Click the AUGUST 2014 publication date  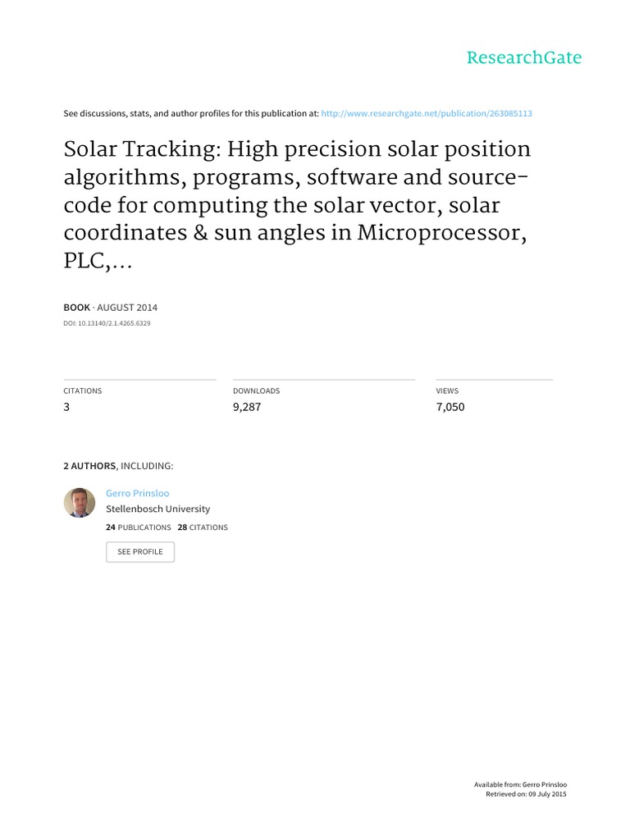[127, 308]
